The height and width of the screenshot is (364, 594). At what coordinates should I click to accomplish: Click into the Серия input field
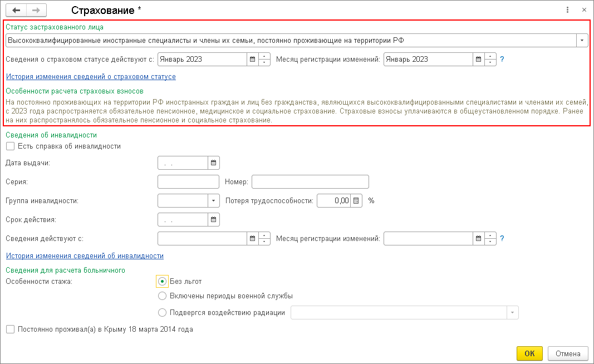click(x=188, y=181)
